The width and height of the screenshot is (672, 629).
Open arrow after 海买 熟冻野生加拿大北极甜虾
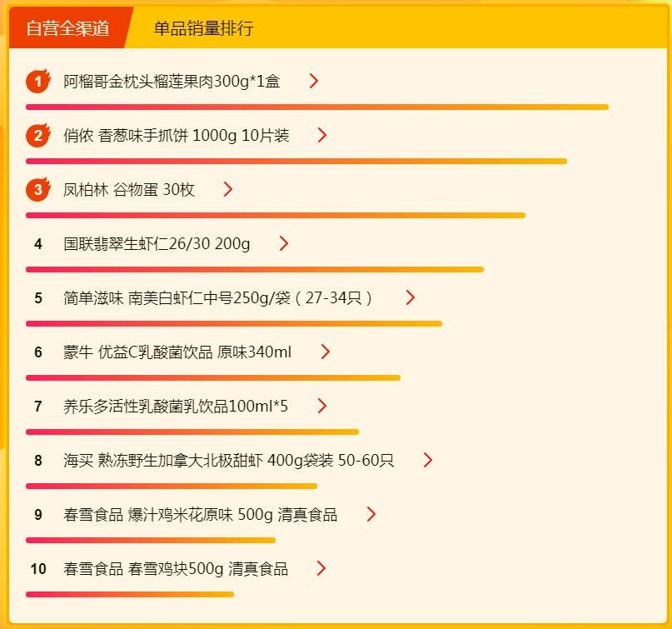(x=428, y=460)
